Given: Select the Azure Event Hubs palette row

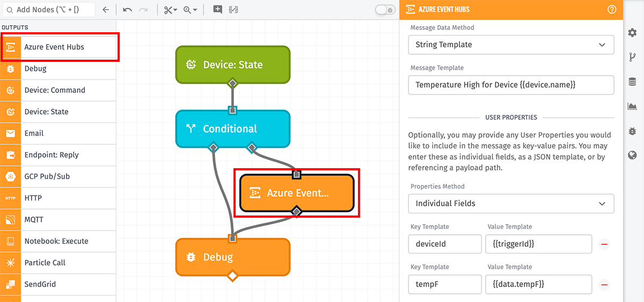Looking at the screenshot, I should pos(58,47).
